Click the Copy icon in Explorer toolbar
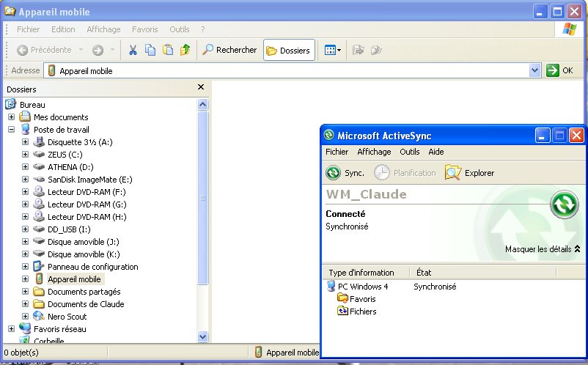The width and height of the screenshot is (588, 365). [x=150, y=50]
